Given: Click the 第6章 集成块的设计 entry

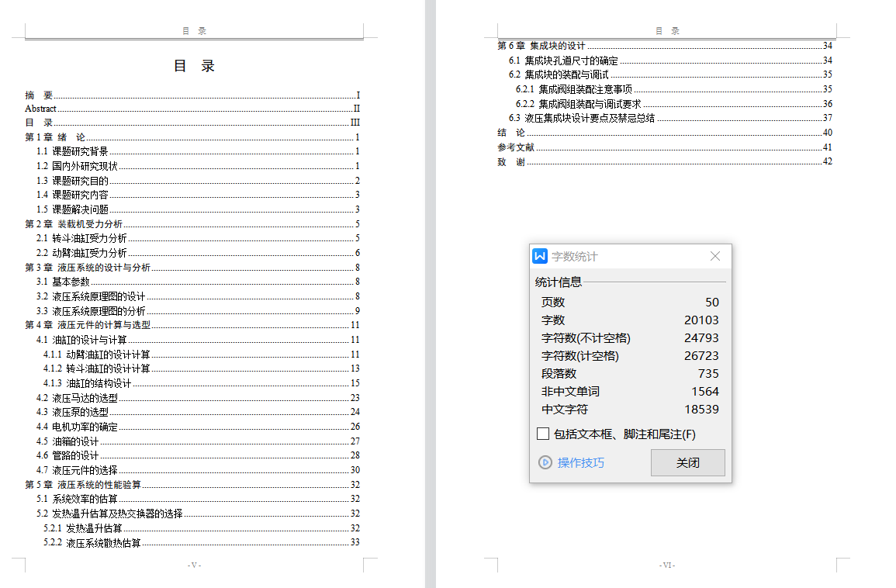Looking at the screenshot, I should click(665, 46).
